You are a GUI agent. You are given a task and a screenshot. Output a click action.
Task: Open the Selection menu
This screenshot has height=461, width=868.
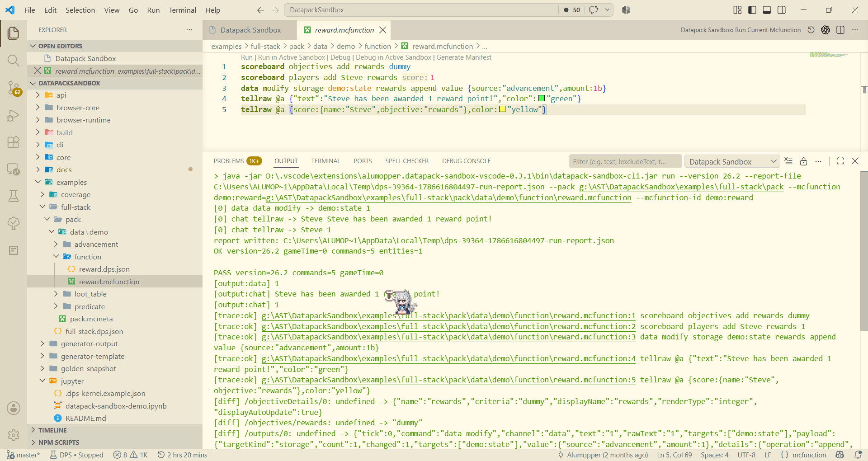coord(80,10)
